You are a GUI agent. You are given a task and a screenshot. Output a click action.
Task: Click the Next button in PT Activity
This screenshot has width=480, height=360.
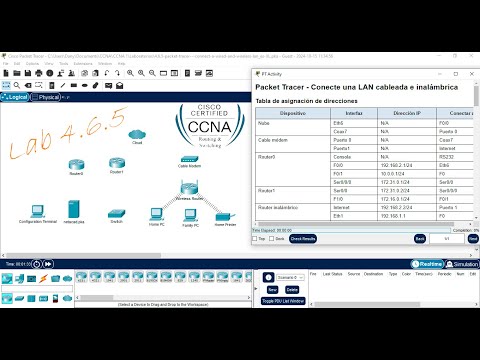(473, 239)
